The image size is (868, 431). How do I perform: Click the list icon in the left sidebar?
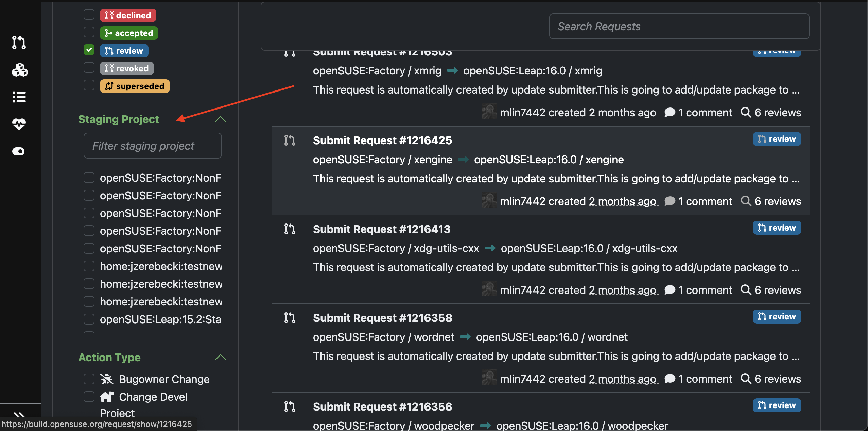click(19, 97)
